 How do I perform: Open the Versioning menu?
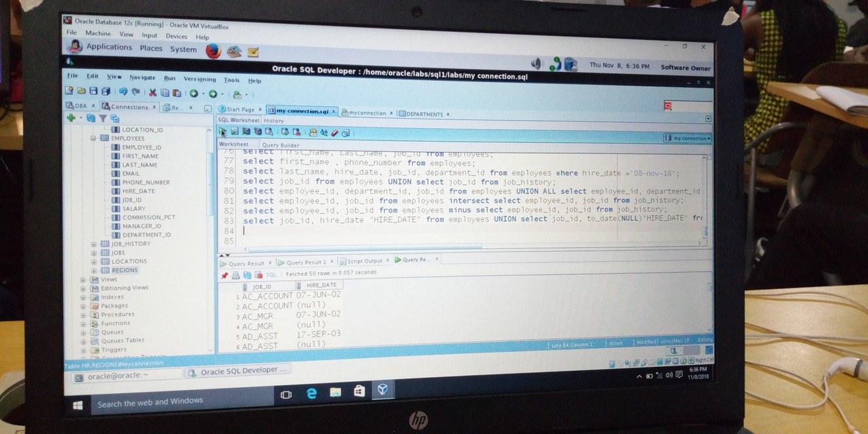coord(199,79)
